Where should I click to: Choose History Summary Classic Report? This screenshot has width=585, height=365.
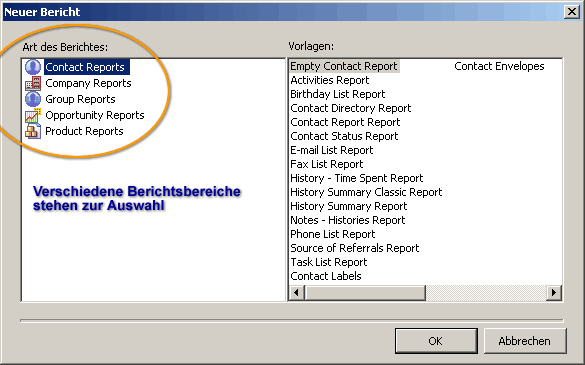(366, 192)
